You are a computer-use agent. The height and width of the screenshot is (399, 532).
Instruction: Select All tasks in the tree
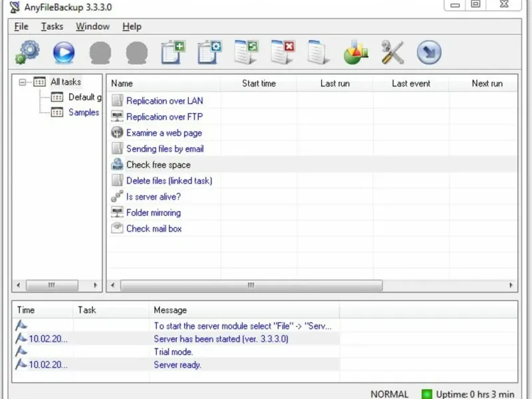[66, 82]
